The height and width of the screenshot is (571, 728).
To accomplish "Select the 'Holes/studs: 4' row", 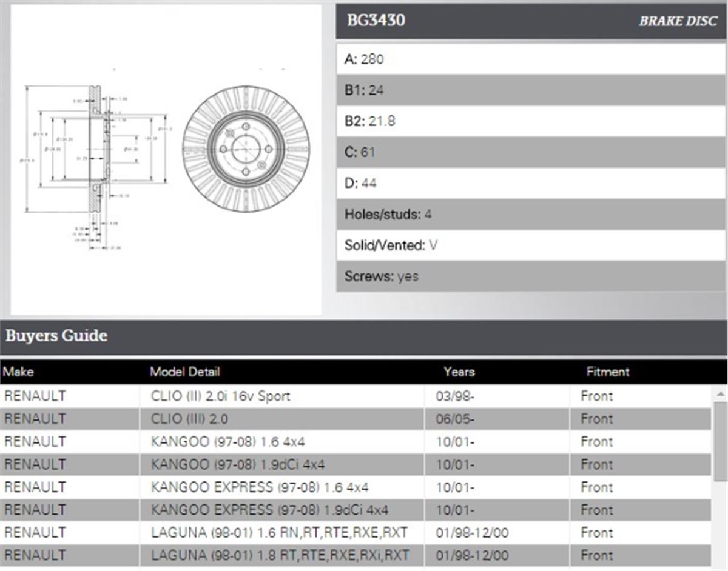I will point(531,214).
